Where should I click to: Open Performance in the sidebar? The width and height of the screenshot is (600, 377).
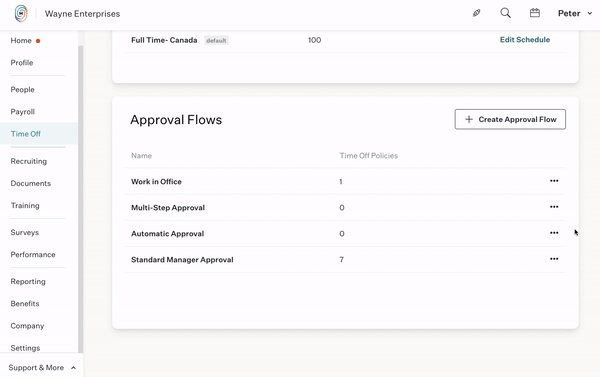(x=33, y=255)
